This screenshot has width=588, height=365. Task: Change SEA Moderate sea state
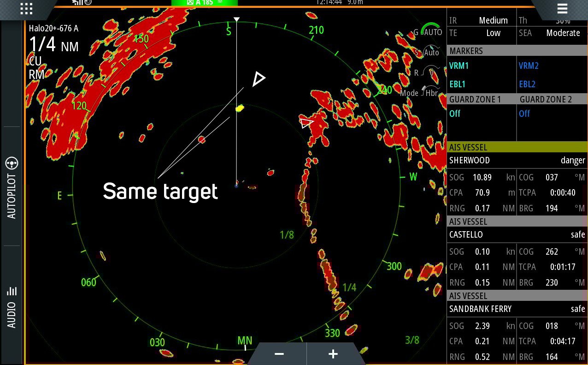[552, 33]
